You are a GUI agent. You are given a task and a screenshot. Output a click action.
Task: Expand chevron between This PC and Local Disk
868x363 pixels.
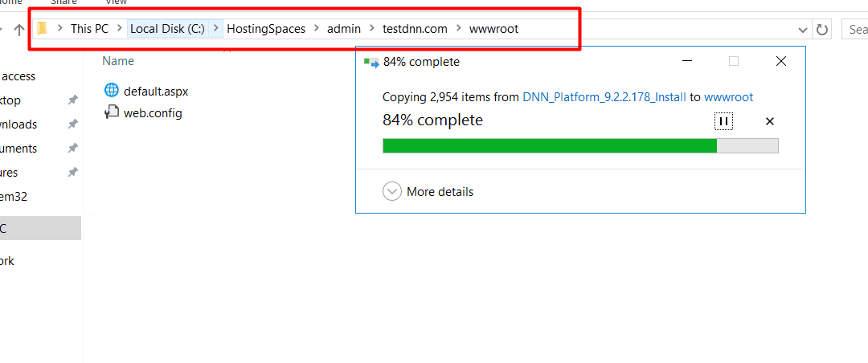coord(118,29)
